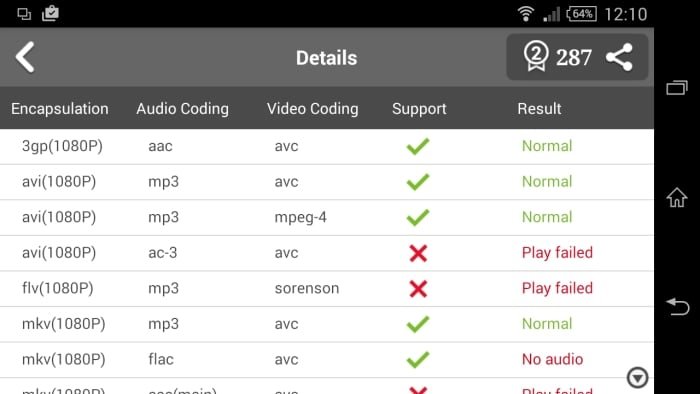Tap the share icon in header
This screenshot has height=394, width=700.
point(619,57)
